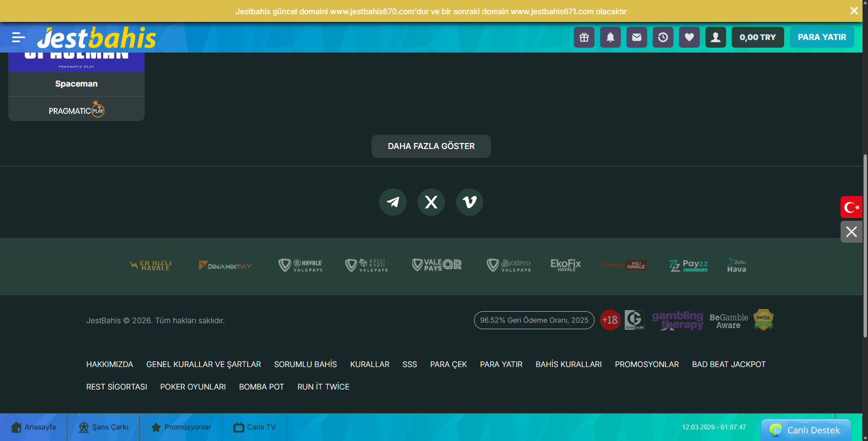Screen dimensions: 868x441
Task: Open the Vimeo social icon
Action: click(x=470, y=202)
